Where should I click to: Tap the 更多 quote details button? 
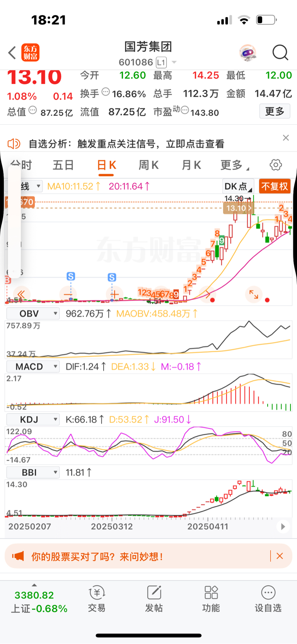(x=275, y=112)
